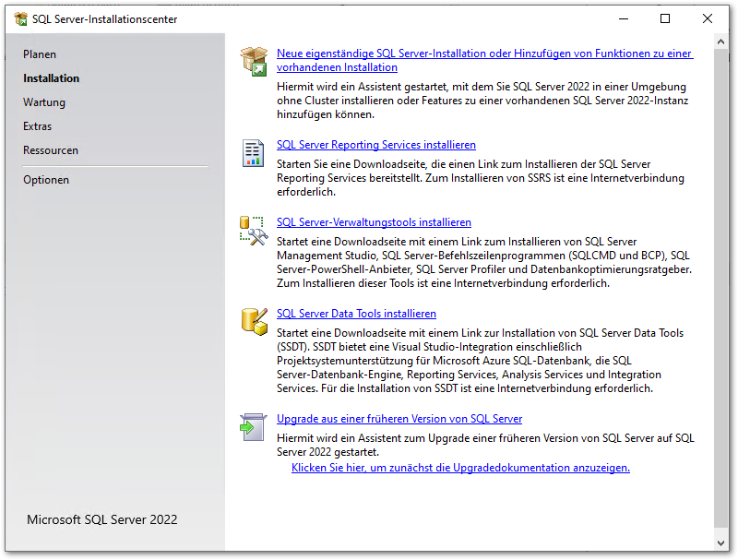Start 'Neue eigenständige SQL Server-Installation' link
The height and width of the screenshot is (560, 738).
tap(484, 54)
